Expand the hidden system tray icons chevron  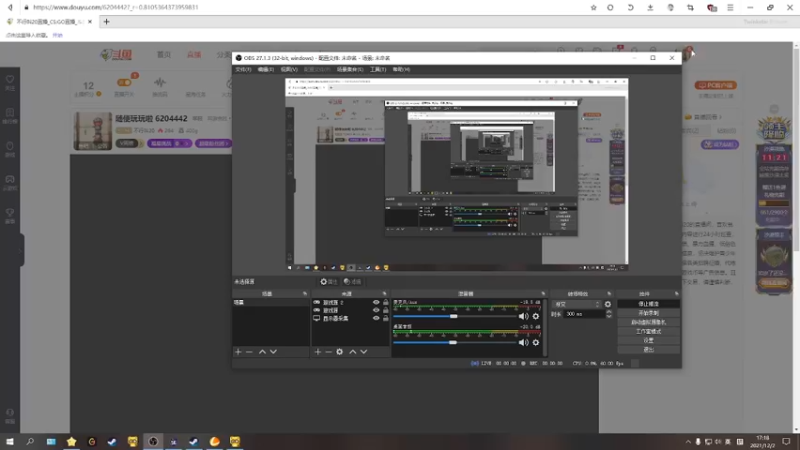tap(688, 442)
